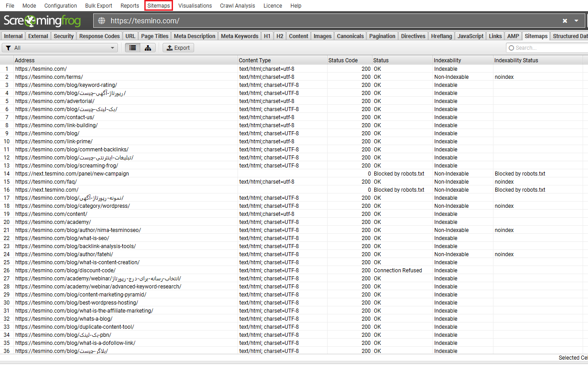Switch to the Meta Description tab
This screenshot has height=365, width=588.
[x=195, y=36]
